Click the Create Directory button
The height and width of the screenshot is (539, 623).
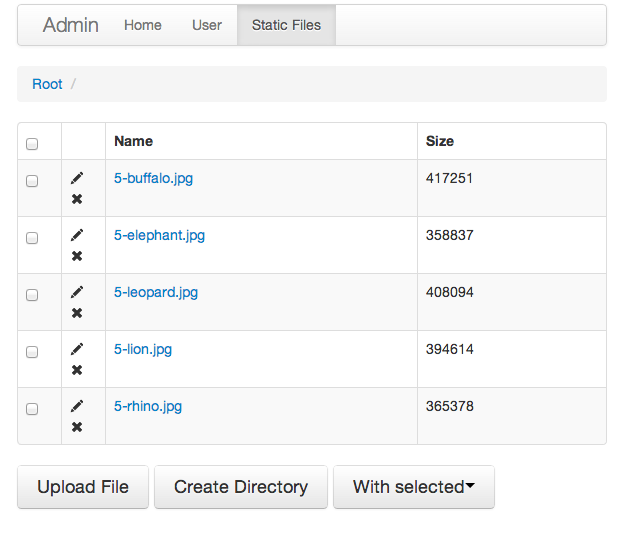coord(241,487)
